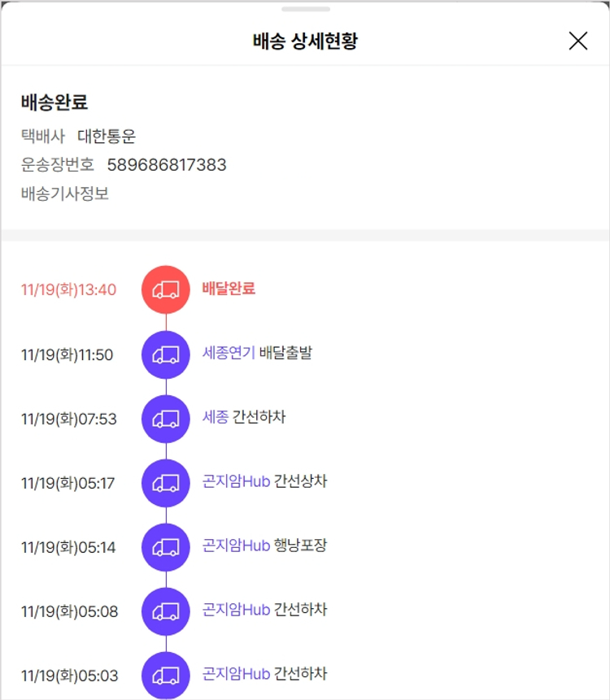Click 곤지암Hub link in 간선상차 row
This screenshot has height=700, width=610.
pyautogui.click(x=236, y=481)
